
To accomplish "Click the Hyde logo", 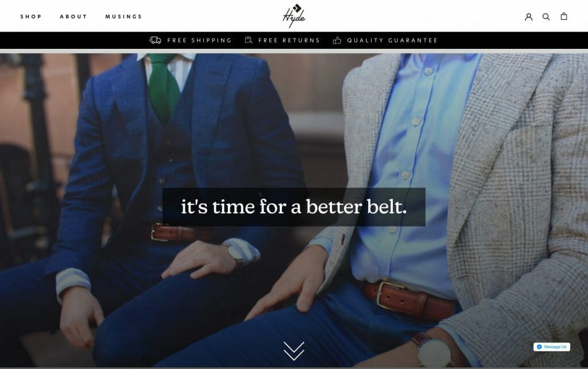I will 294,16.
